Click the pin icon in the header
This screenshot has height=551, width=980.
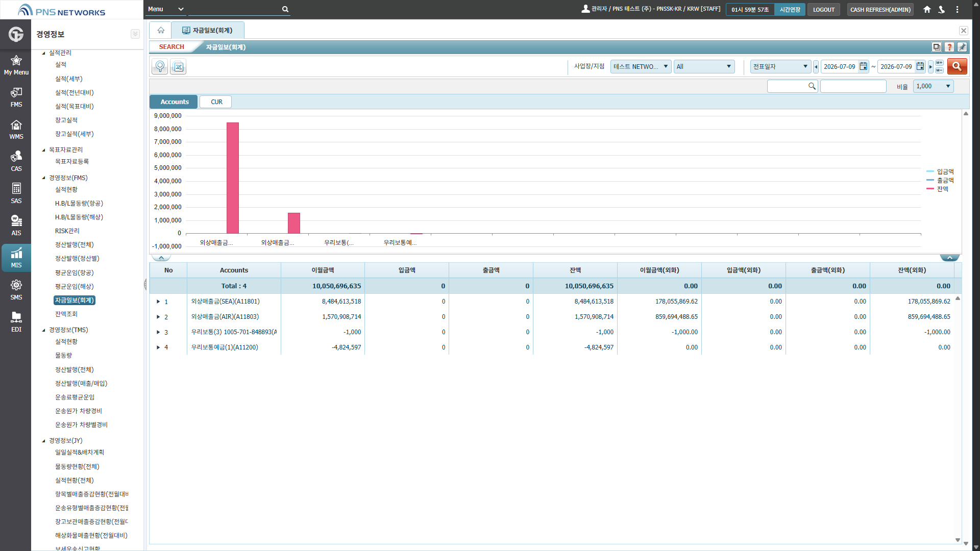[x=962, y=47]
